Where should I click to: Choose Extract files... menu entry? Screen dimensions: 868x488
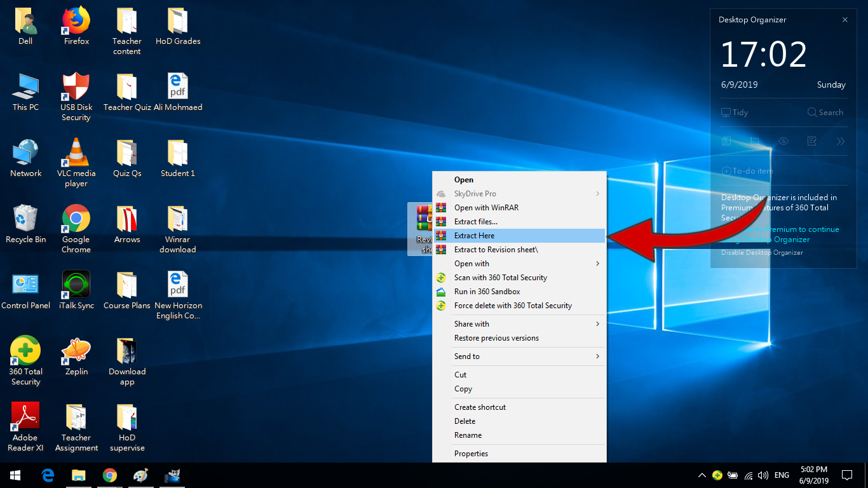point(519,222)
